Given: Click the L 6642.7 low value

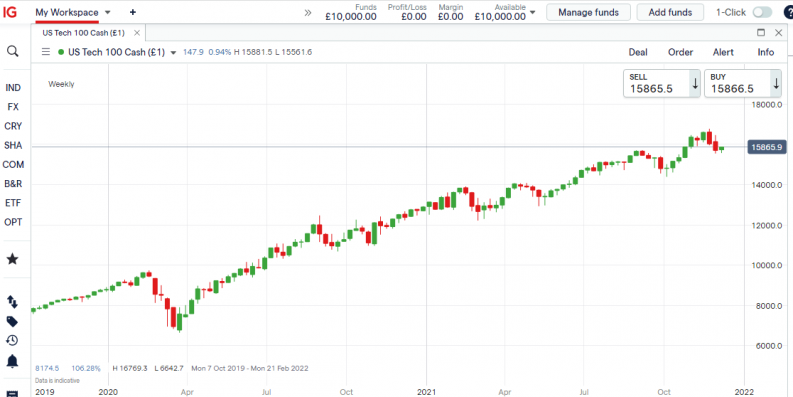Looking at the screenshot, I should [x=169, y=368].
